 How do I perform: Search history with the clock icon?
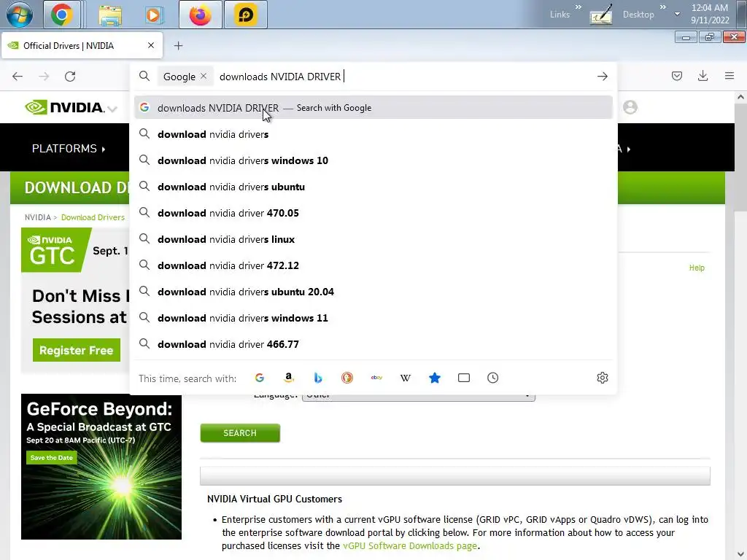coord(492,378)
